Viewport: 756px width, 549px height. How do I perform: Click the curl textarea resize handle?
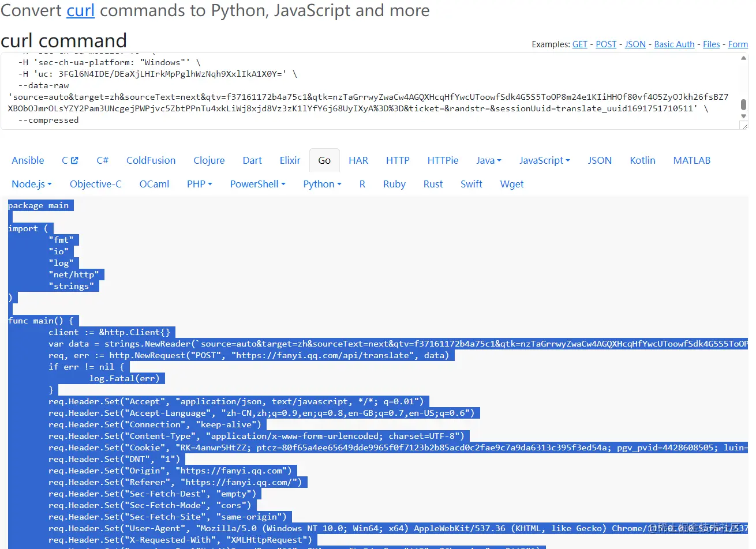744,125
